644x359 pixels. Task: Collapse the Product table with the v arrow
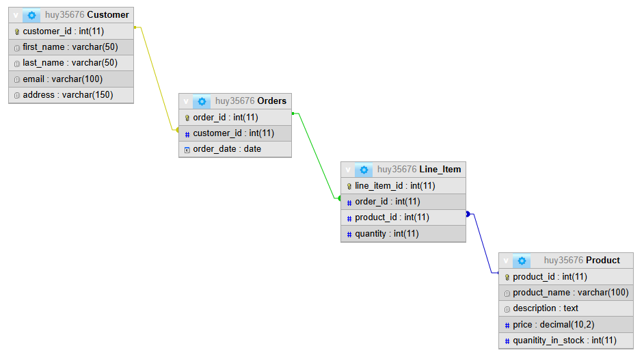click(x=506, y=261)
